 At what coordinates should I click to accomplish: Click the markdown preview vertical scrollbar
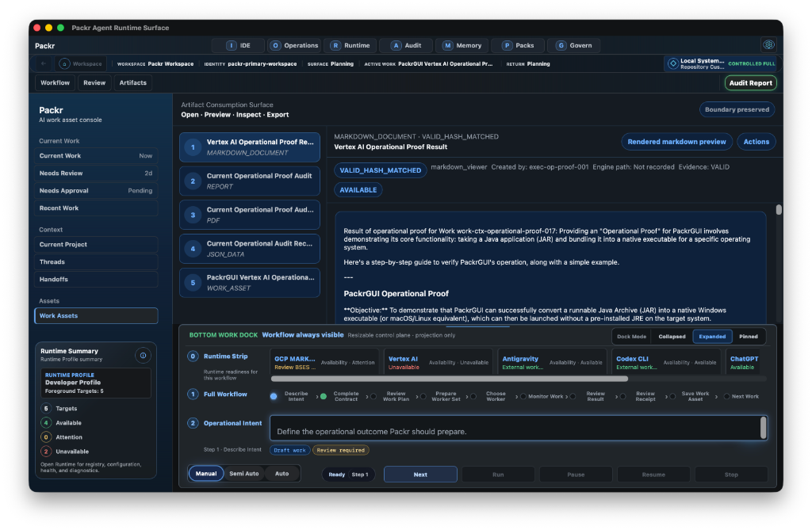coord(779,210)
